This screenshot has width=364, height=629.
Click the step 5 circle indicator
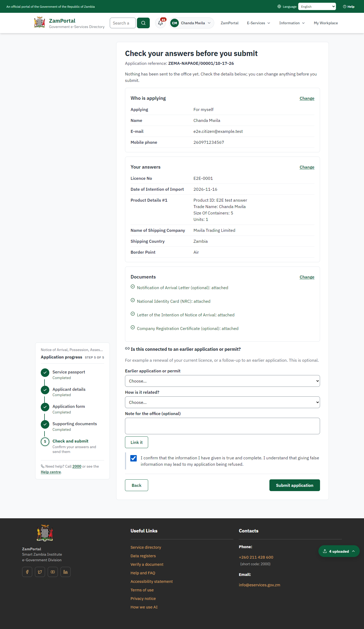coord(45,442)
